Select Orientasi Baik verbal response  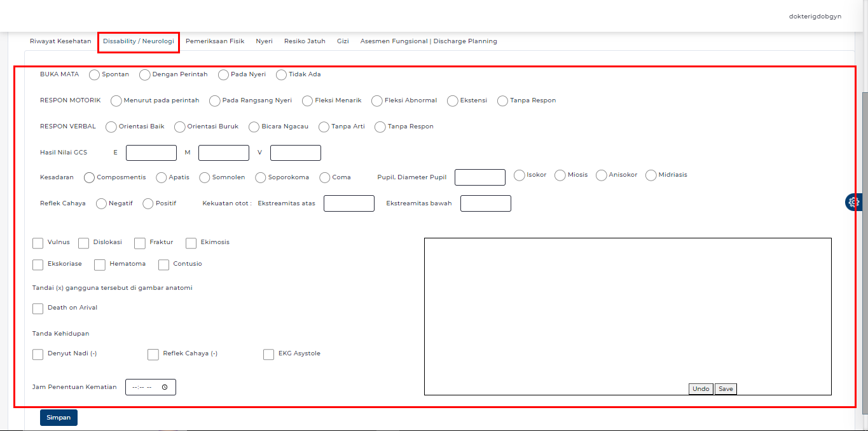pyautogui.click(x=111, y=127)
